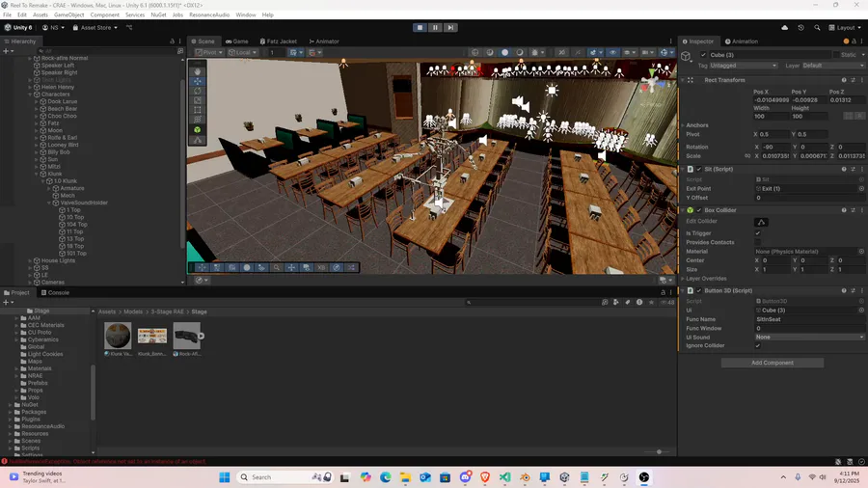The image size is (868, 488).
Task: Pick object for Exit Point field
Action: tap(861, 189)
